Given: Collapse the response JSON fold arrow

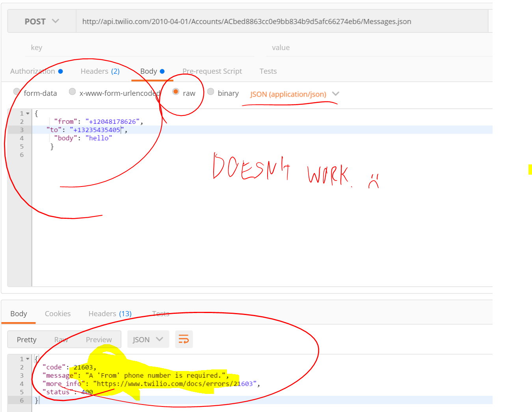Looking at the screenshot, I should (x=28, y=359).
